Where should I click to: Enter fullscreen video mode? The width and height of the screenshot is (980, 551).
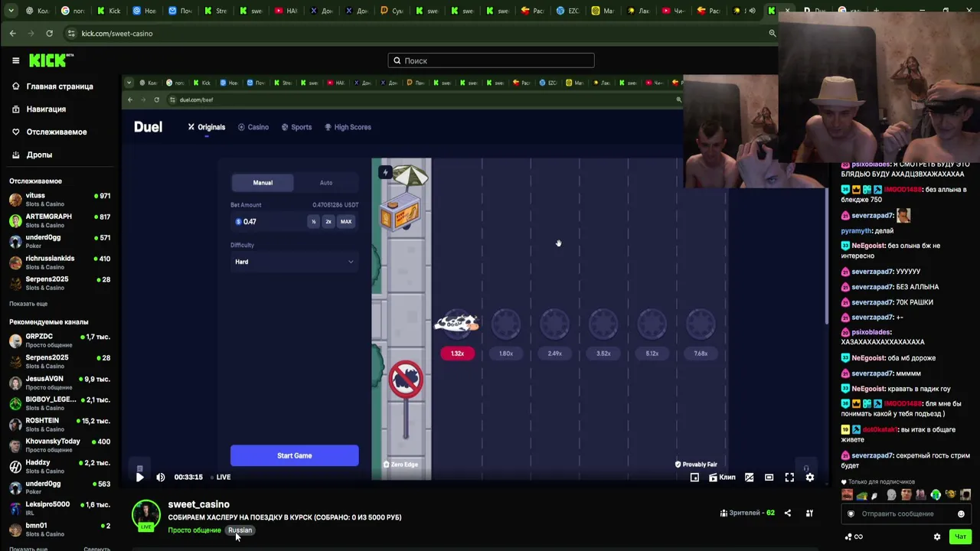[789, 478]
